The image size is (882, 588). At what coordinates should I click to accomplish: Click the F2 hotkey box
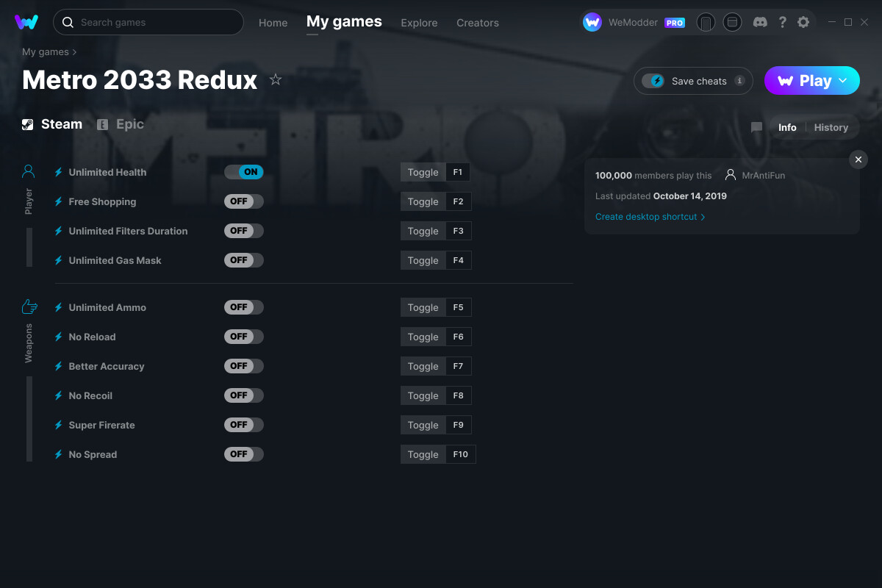459,201
